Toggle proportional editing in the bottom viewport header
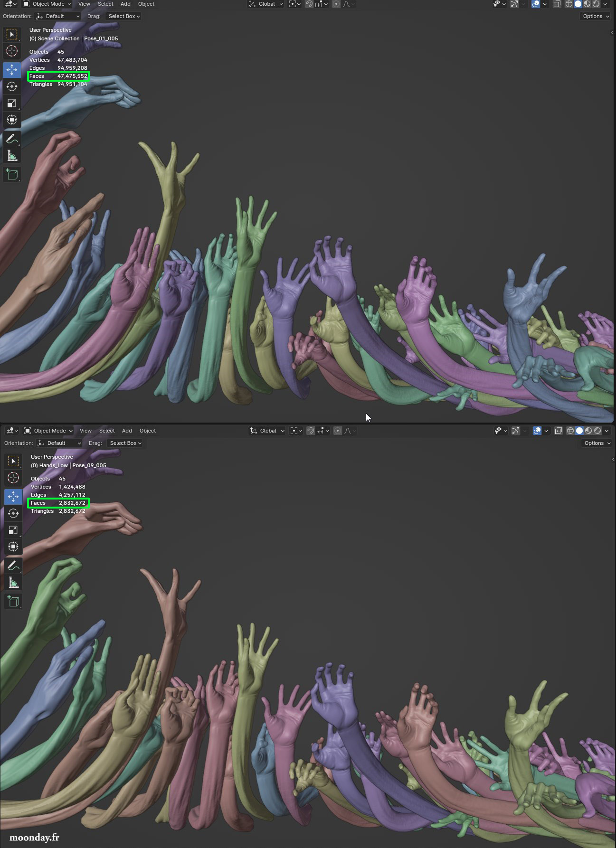The image size is (616, 848). (338, 431)
